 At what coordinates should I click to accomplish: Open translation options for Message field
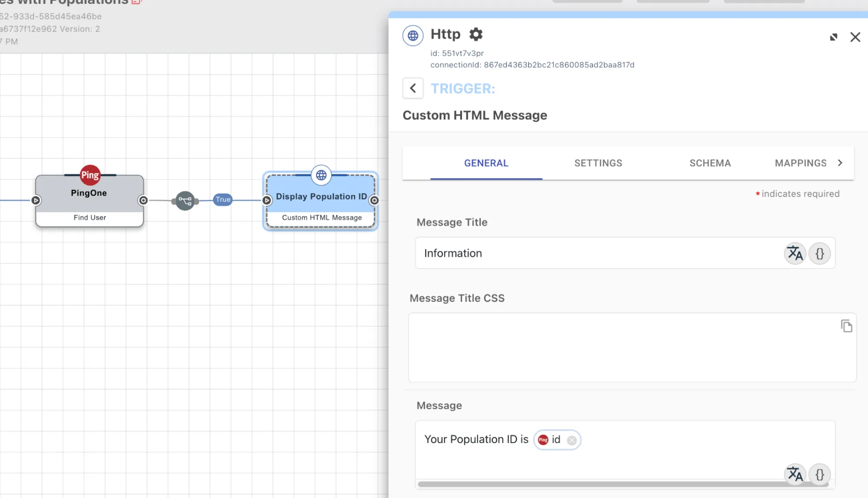pyautogui.click(x=795, y=475)
